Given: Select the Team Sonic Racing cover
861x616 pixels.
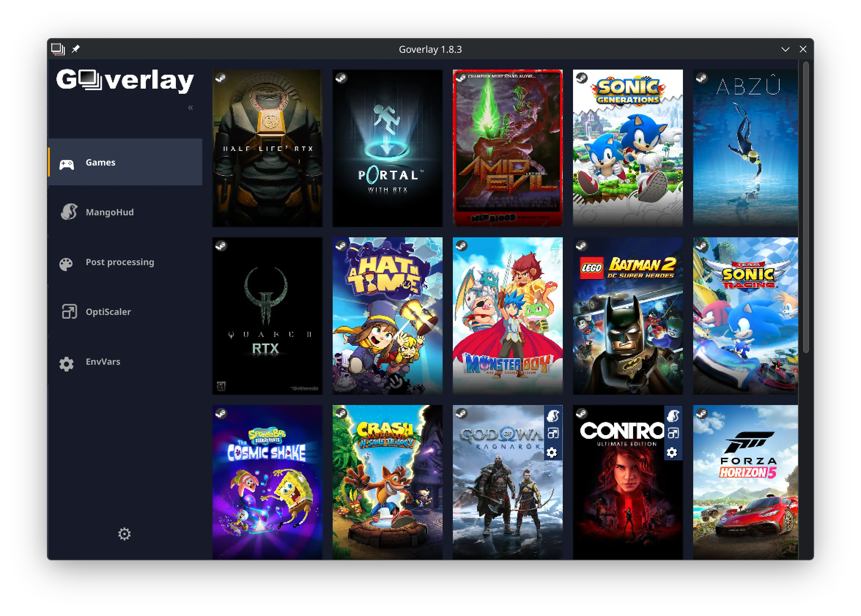Looking at the screenshot, I should 745,316.
